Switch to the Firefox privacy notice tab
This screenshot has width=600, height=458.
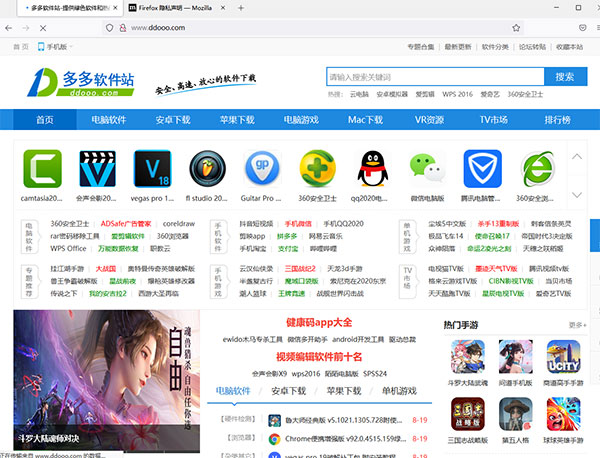pyautogui.click(x=176, y=8)
